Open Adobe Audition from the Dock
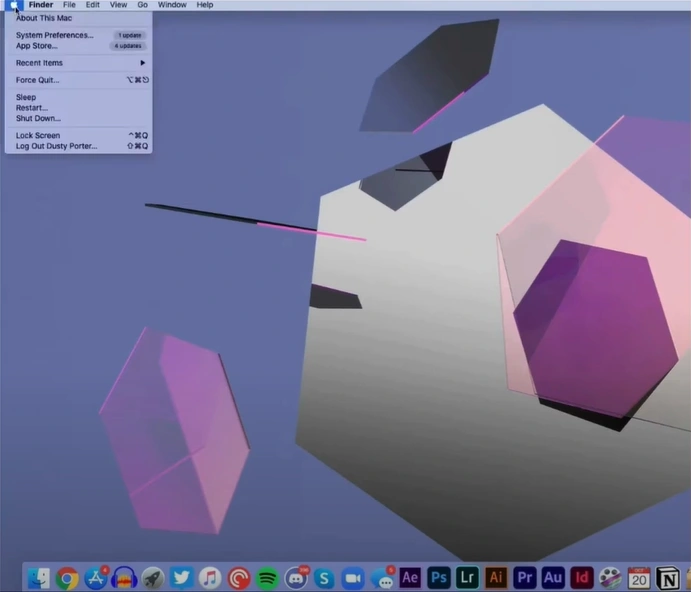 click(553, 577)
